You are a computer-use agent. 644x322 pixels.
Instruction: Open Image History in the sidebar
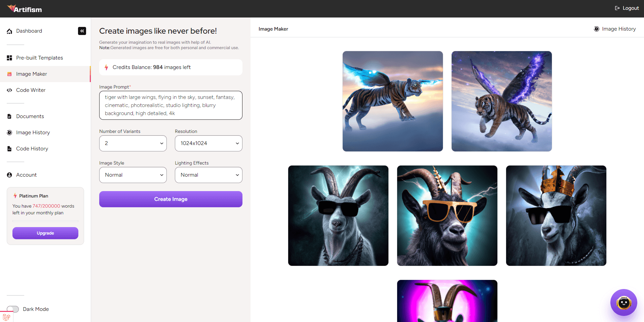33,133
